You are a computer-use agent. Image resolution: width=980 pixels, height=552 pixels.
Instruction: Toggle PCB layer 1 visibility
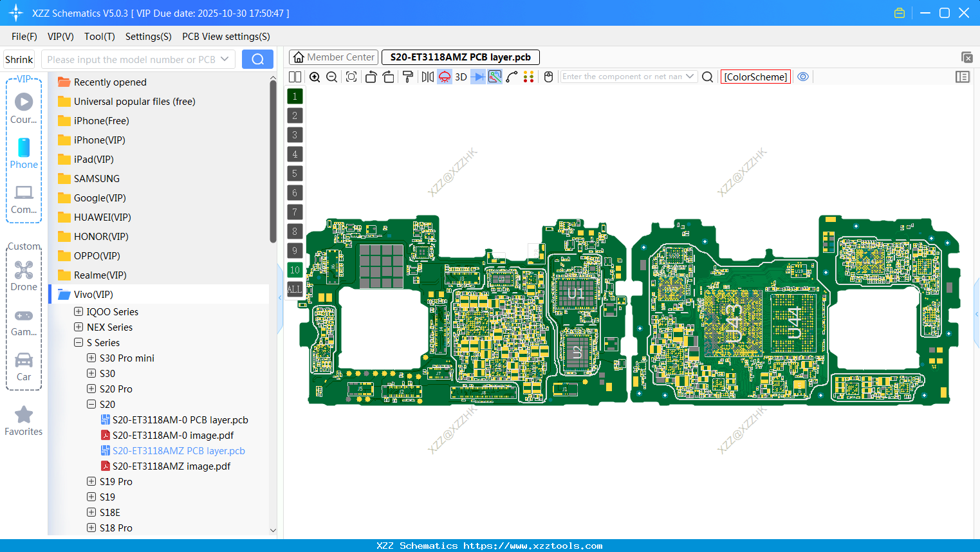[x=295, y=97]
